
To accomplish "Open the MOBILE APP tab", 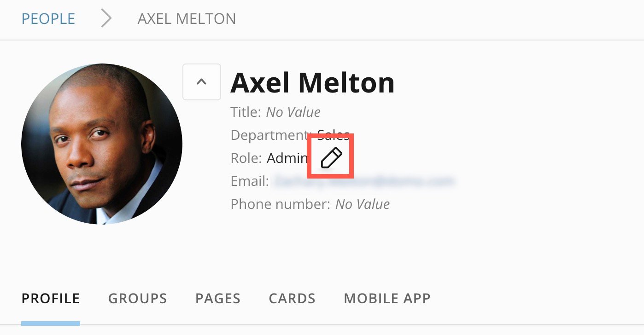I will click(x=387, y=298).
